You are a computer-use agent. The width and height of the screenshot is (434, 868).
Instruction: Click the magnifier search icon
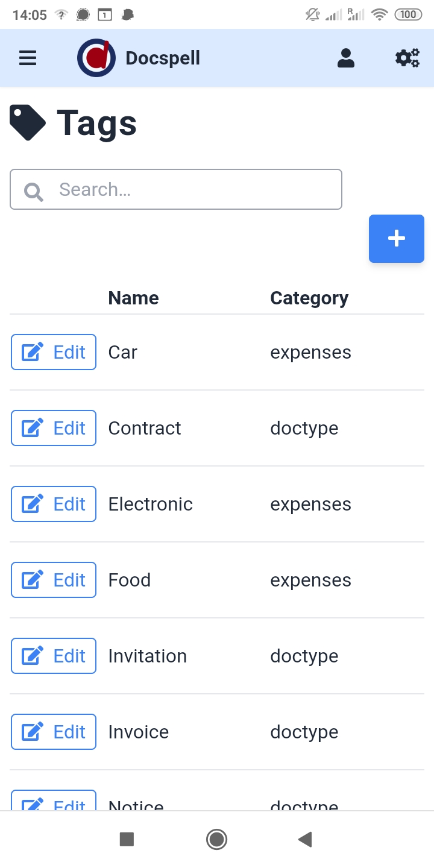click(x=33, y=192)
